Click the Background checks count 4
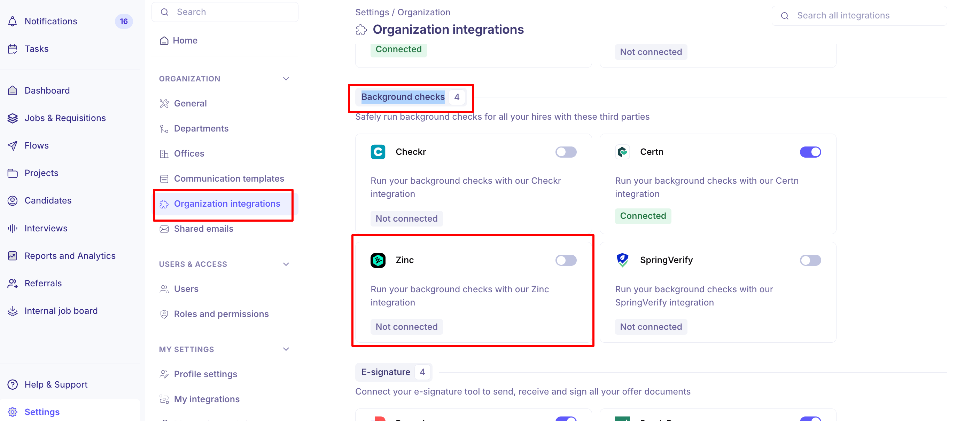The height and width of the screenshot is (421, 980). pyautogui.click(x=457, y=97)
